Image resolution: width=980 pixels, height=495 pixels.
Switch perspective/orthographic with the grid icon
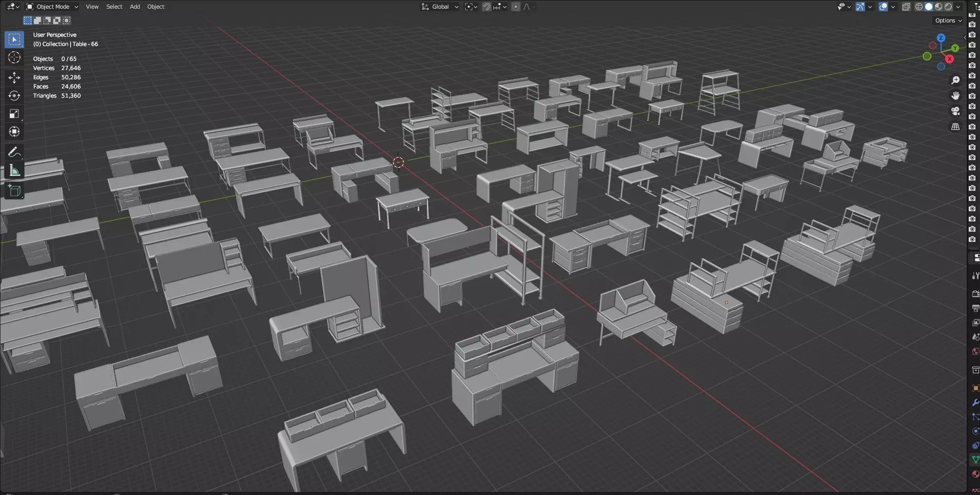pos(955,126)
